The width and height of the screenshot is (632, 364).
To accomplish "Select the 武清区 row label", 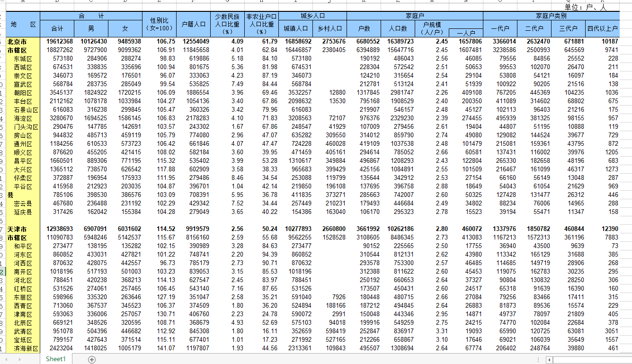I will pyautogui.click(x=23, y=331).
